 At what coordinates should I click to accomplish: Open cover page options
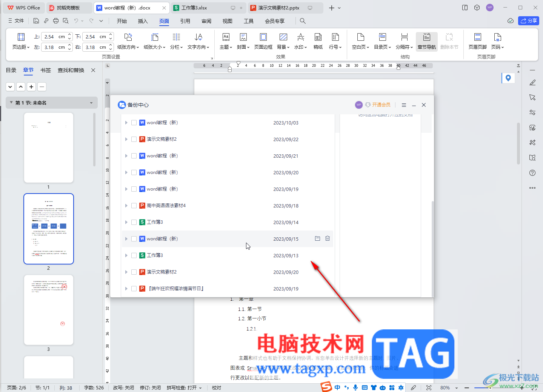pos(243,41)
